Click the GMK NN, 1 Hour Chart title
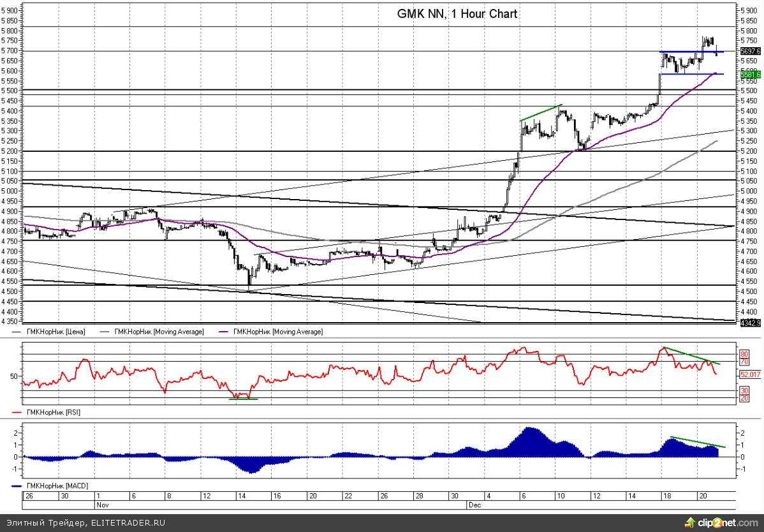The image size is (764, 532). point(457,13)
